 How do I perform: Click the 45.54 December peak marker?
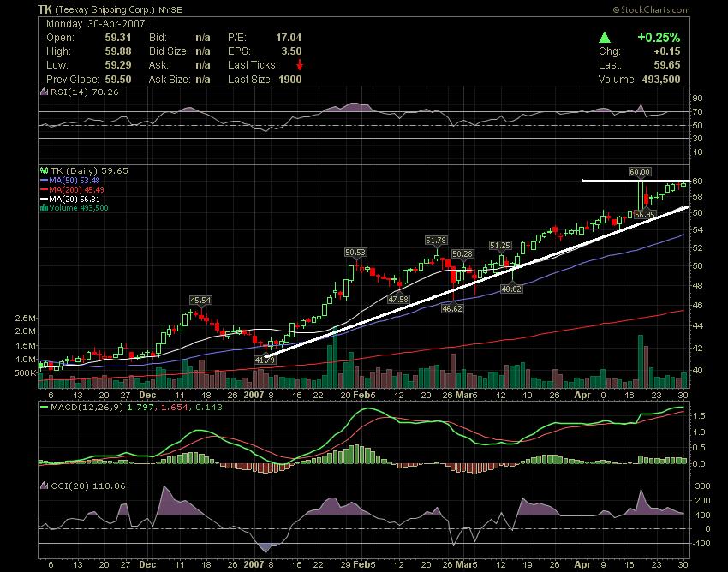(200, 301)
